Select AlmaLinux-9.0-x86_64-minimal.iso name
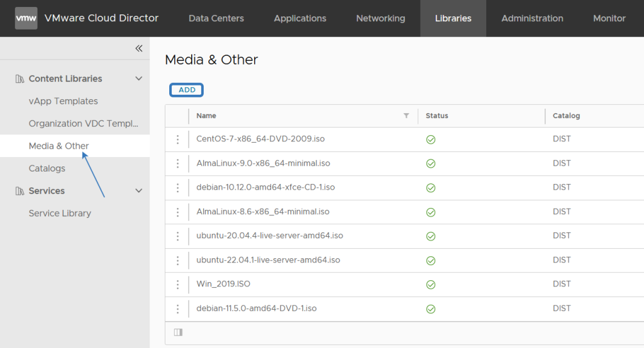 tap(264, 163)
